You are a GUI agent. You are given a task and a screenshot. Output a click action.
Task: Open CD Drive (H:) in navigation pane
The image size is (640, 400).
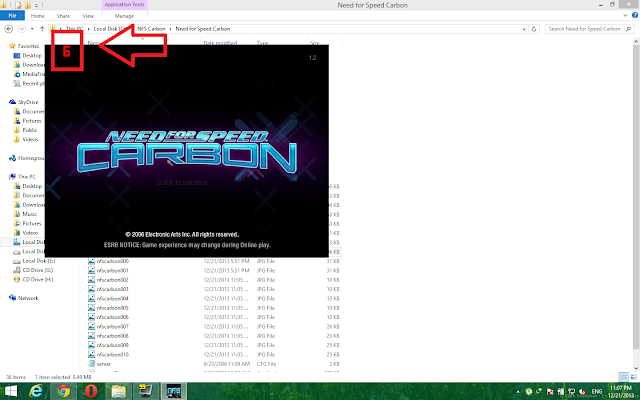click(38, 280)
